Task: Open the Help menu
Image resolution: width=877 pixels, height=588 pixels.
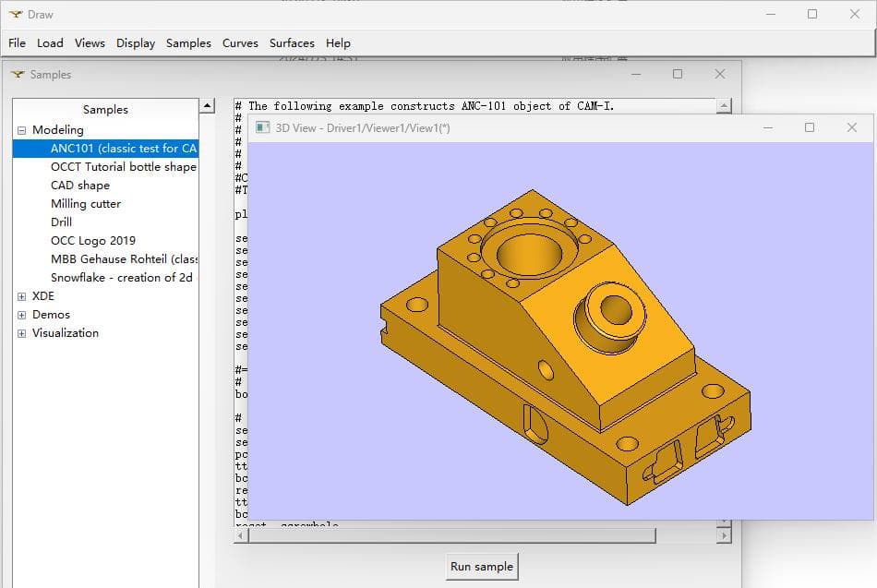Action: point(338,43)
